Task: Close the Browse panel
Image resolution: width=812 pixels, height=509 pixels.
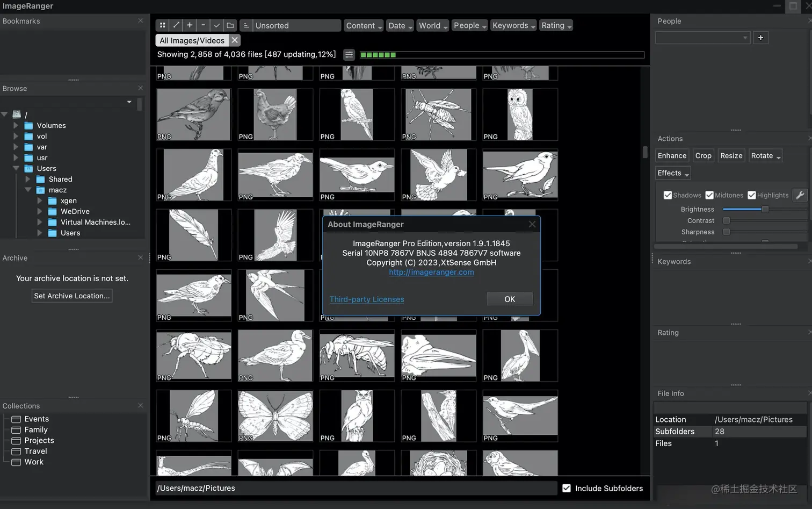Action: pos(141,88)
